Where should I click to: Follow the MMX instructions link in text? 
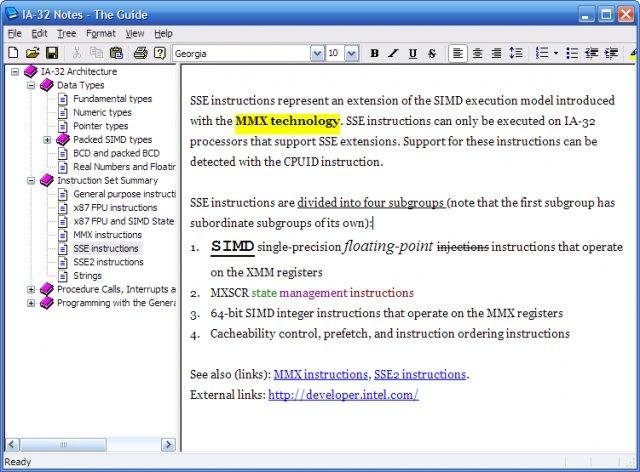click(320, 374)
